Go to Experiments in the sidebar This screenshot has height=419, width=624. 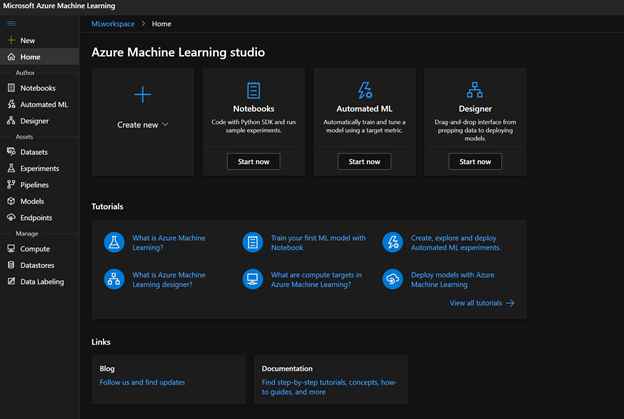tap(39, 168)
